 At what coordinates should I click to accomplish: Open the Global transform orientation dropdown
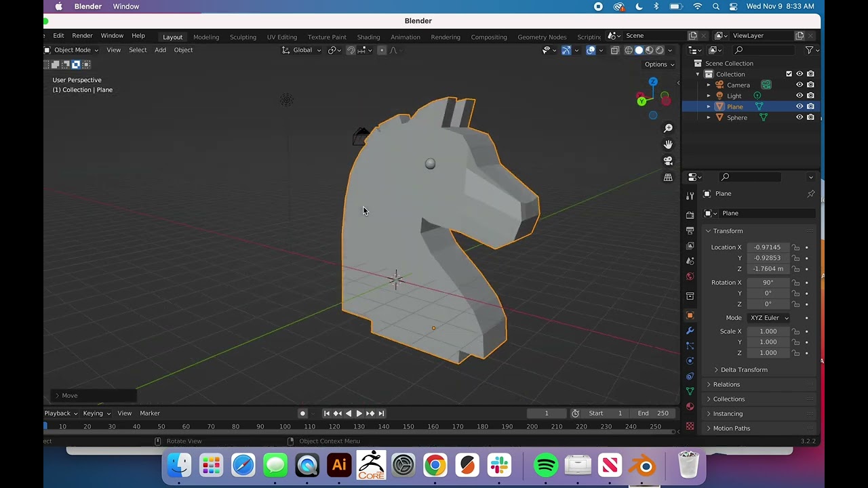click(x=302, y=50)
